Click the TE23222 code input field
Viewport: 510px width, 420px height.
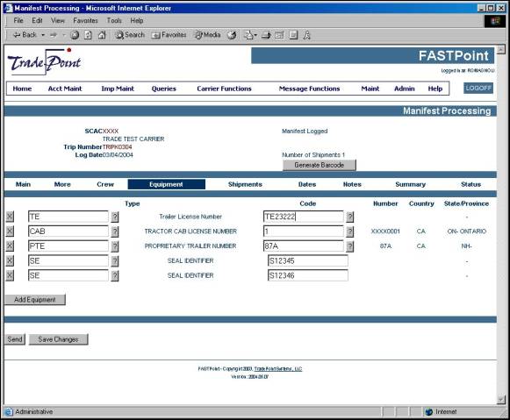click(x=303, y=217)
